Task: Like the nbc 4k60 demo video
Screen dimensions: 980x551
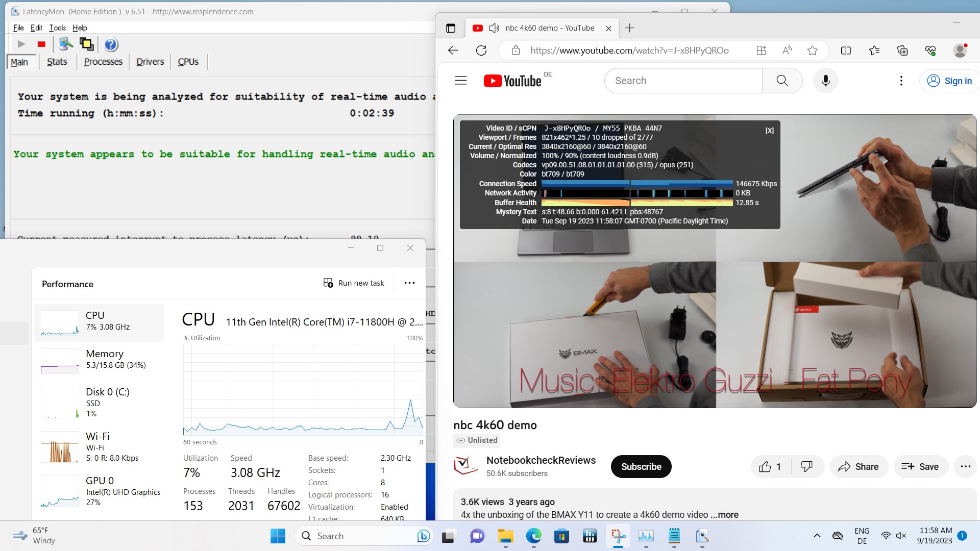Action: pyautogui.click(x=771, y=466)
